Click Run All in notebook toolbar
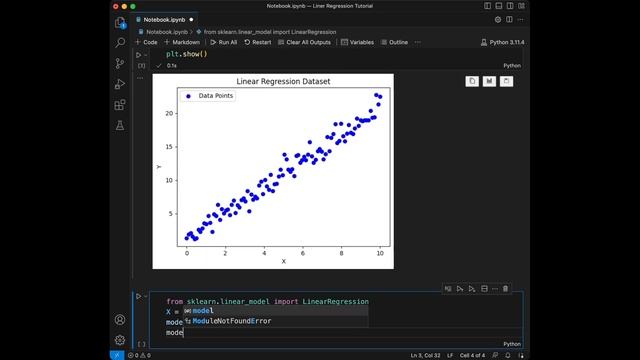Screen dimensions: 640x360 click(x=224, y=42)
